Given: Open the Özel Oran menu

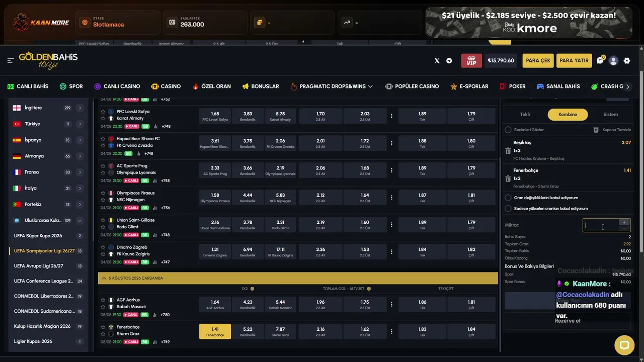Looking at the screenshot, I should pyautogui.click(x=211, y=86).
